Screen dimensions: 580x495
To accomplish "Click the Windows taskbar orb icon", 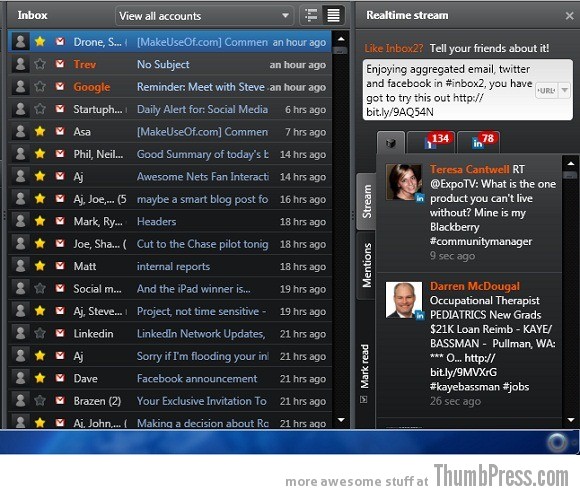I will 557,442.
